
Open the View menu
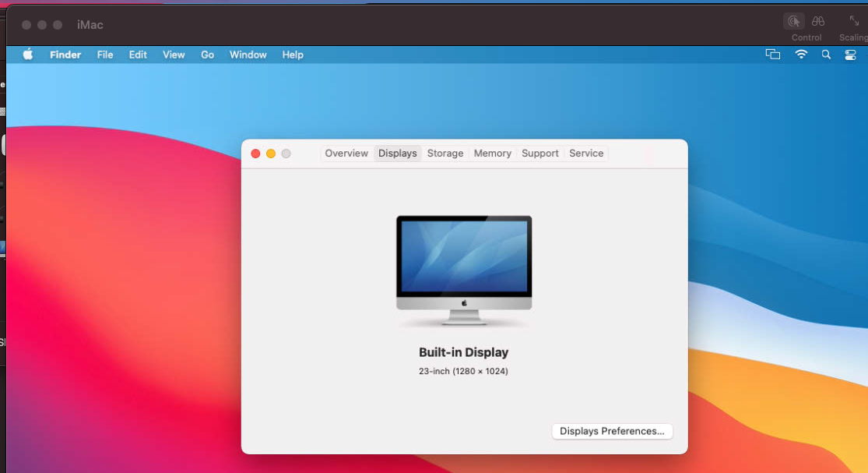point(174,55)
